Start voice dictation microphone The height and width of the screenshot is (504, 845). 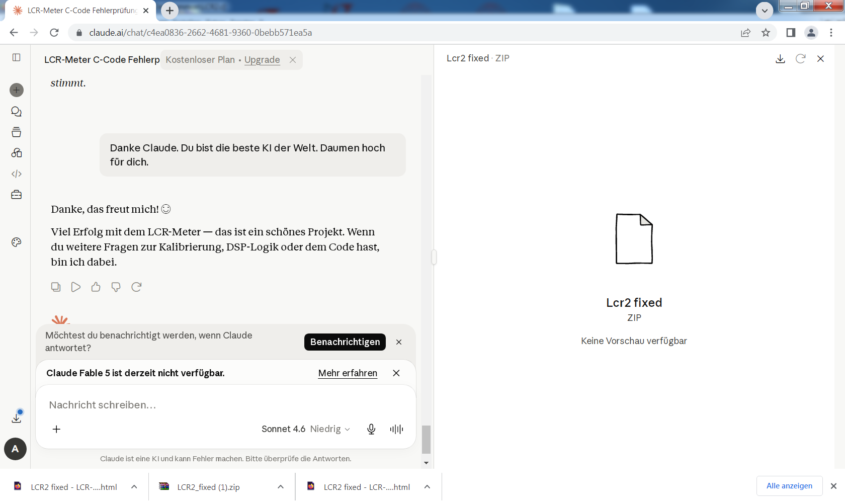(371, 429)
